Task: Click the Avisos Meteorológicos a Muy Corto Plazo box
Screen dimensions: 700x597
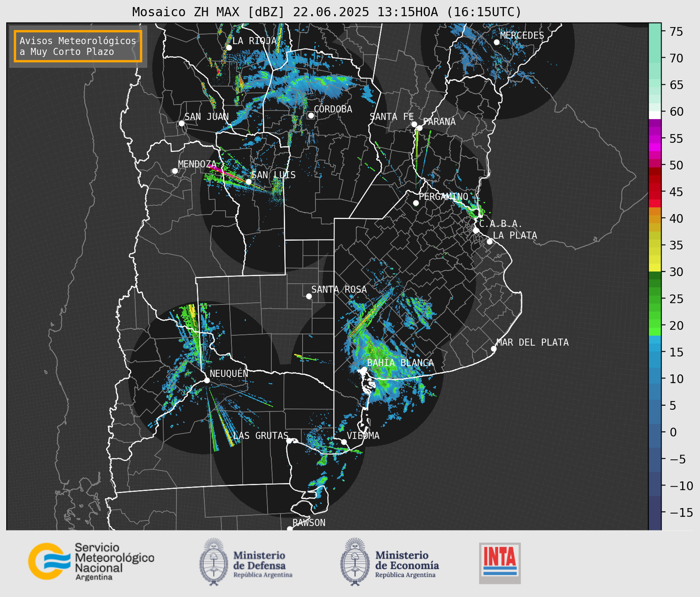Action: (x=78, y=46)
